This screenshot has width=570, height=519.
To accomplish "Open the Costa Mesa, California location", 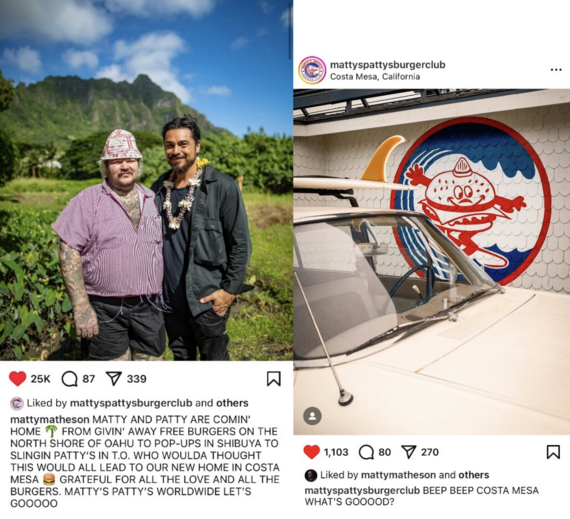I will tap(375, 77).
